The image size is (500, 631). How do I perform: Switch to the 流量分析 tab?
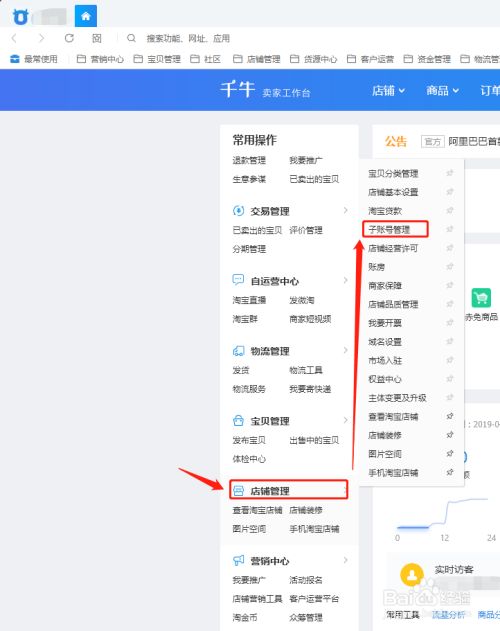click(x=448, y=615)
